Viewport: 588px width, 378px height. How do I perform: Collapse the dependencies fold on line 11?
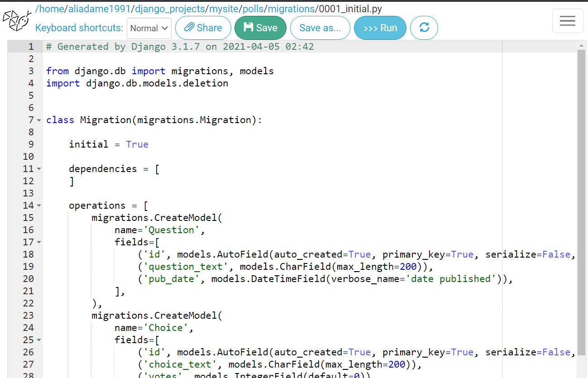[39, 169]
